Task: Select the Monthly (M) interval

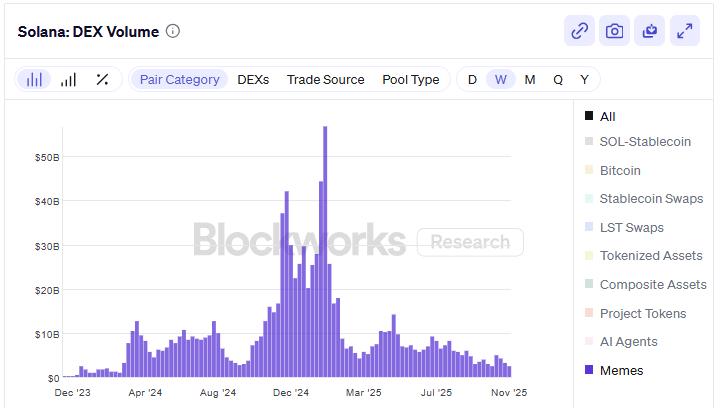Action: pyautogui.click(x=530, y=79)
